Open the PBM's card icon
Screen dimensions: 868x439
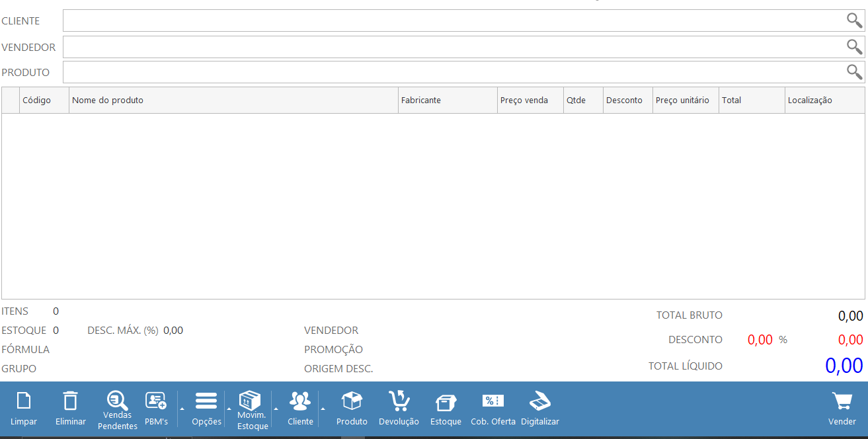pyautogui.click(x=156, y=401)
